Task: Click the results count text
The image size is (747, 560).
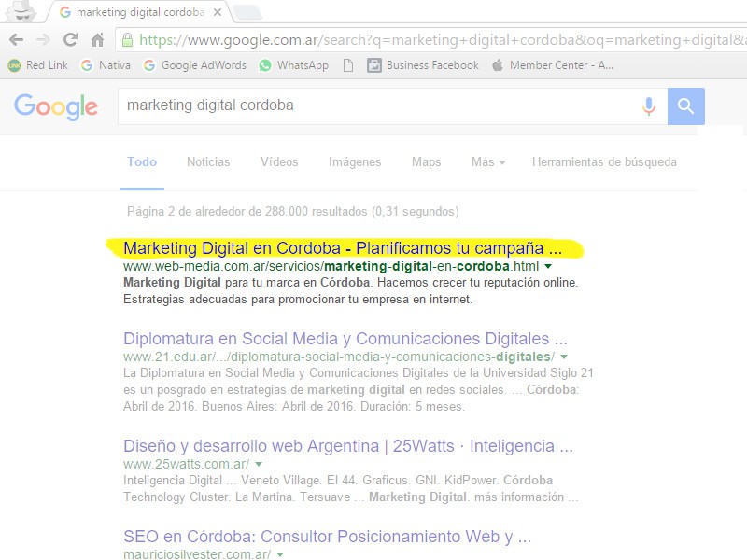Action: click(x=293, y=212)
